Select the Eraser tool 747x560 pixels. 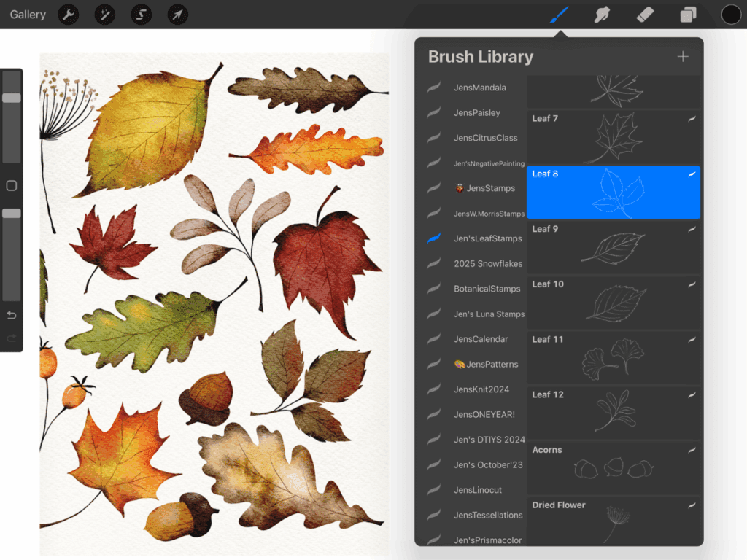point(645,15)
